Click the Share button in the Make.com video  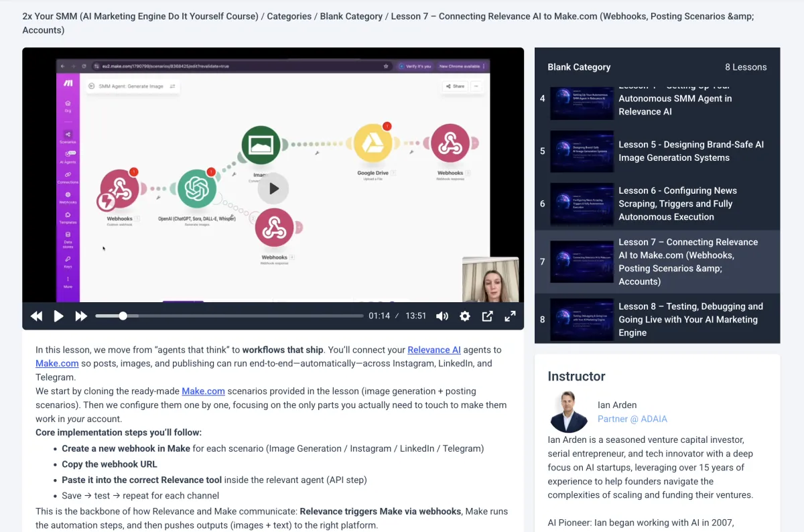pyautogui.click(x=455, y=86)
